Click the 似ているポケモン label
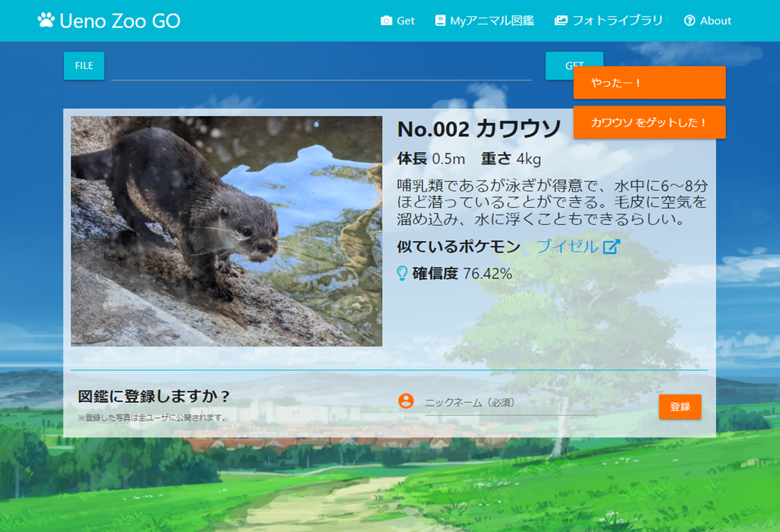 [x=458, y=247]
